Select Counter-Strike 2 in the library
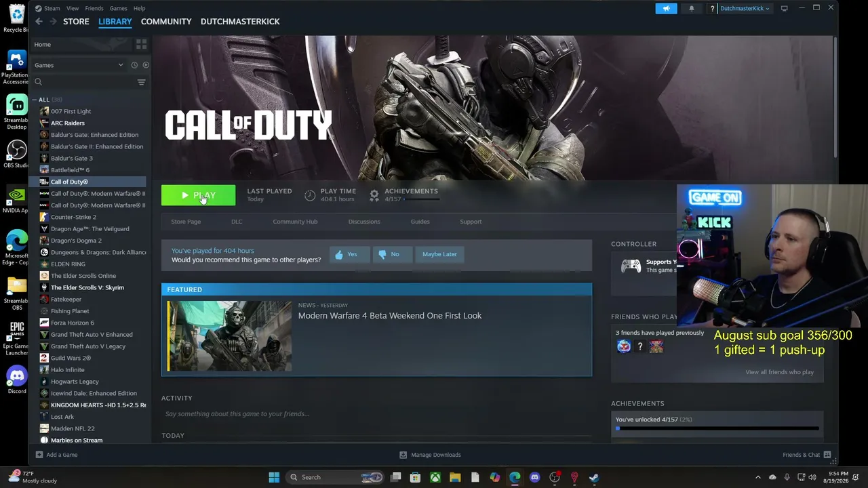868x488 pixels. click(x=73, y=217)
